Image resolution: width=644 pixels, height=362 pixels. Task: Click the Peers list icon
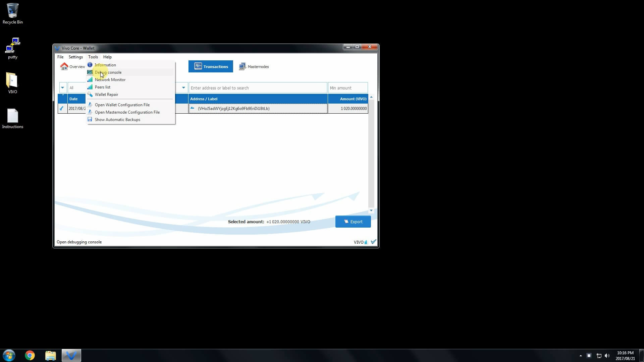90,87
